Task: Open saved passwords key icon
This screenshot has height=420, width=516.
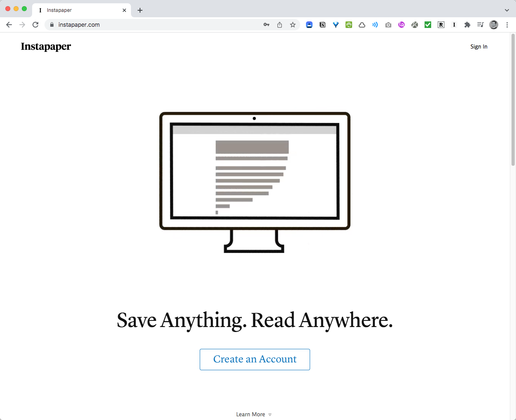Action: click(266, 25)
